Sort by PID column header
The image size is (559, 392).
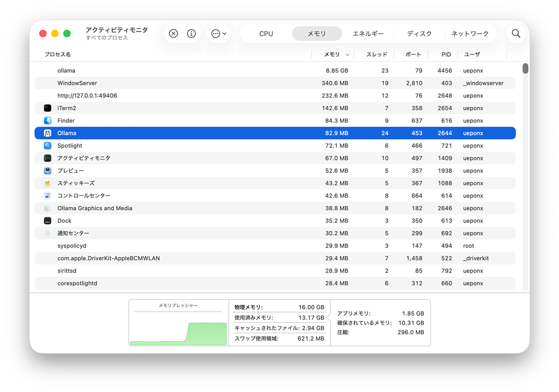click(446, 55)
